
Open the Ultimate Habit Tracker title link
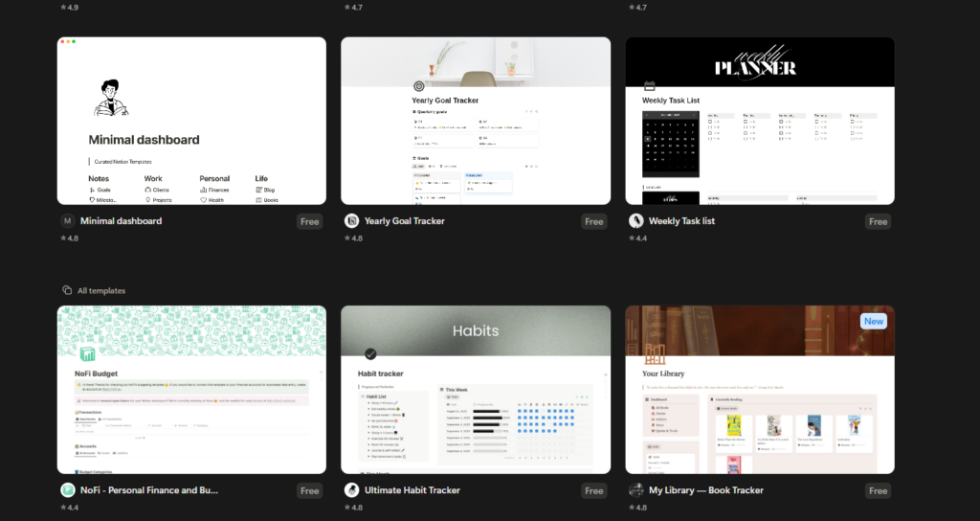(412, 490)
